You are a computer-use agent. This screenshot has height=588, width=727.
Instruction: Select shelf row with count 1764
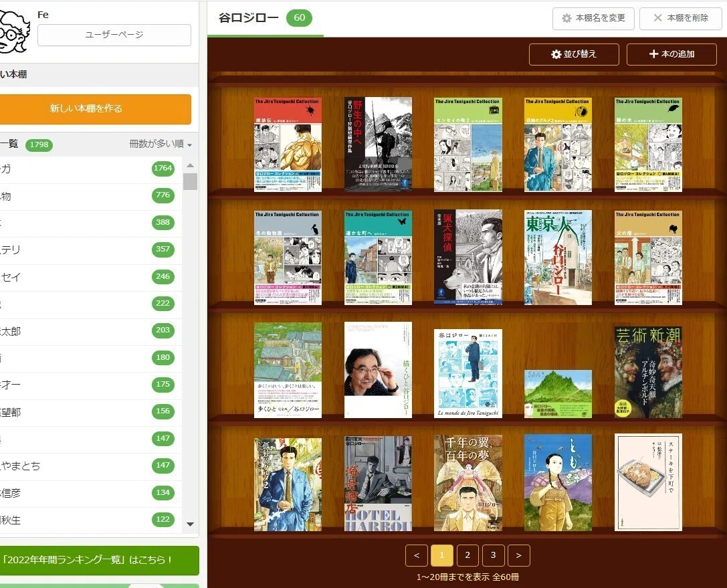[90, 169]
